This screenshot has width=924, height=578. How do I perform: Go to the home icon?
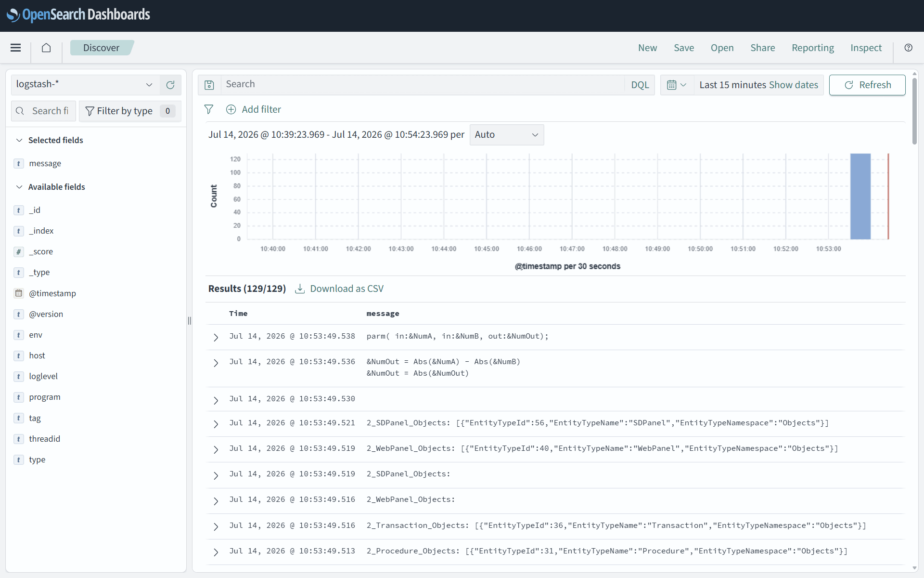tap(46, 48)
